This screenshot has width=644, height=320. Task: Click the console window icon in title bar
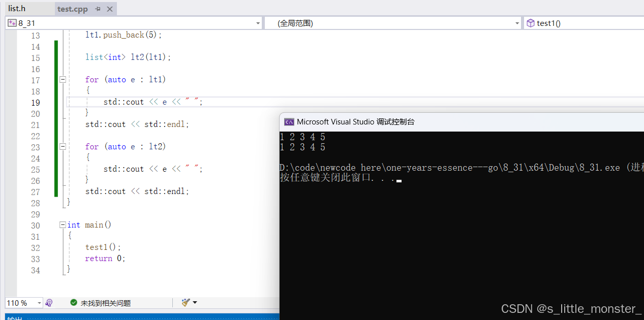click(289, 122)
